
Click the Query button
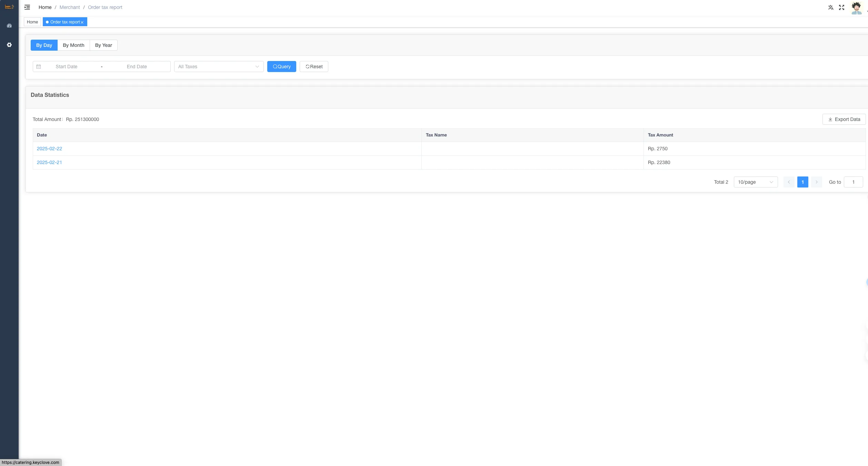282,67
